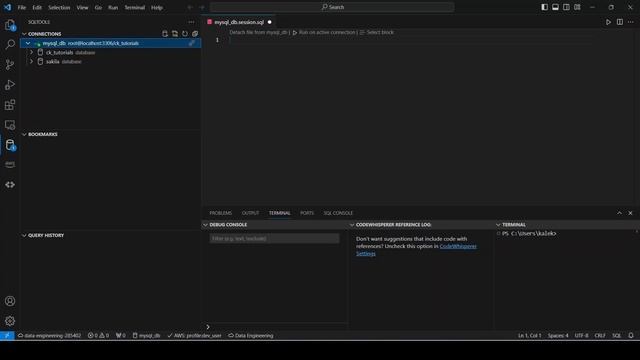Open the AWS Toolkit view
Screen dimensions: 640x360
10,164
